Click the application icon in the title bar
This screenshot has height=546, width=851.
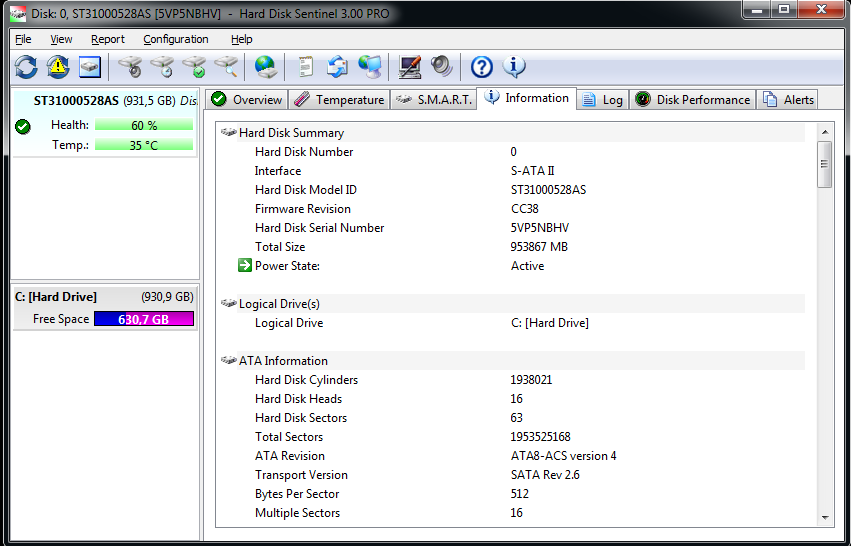[17, 14]
